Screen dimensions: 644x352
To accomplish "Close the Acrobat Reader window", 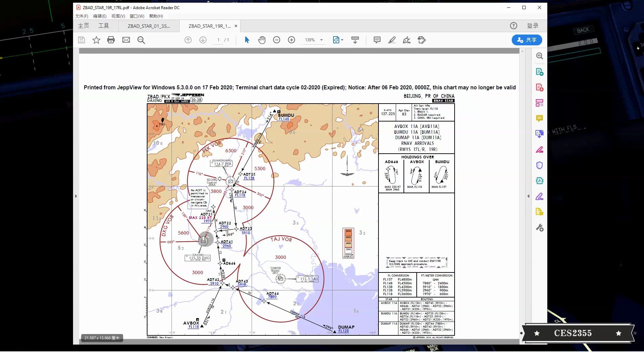I will pos(539,7).
